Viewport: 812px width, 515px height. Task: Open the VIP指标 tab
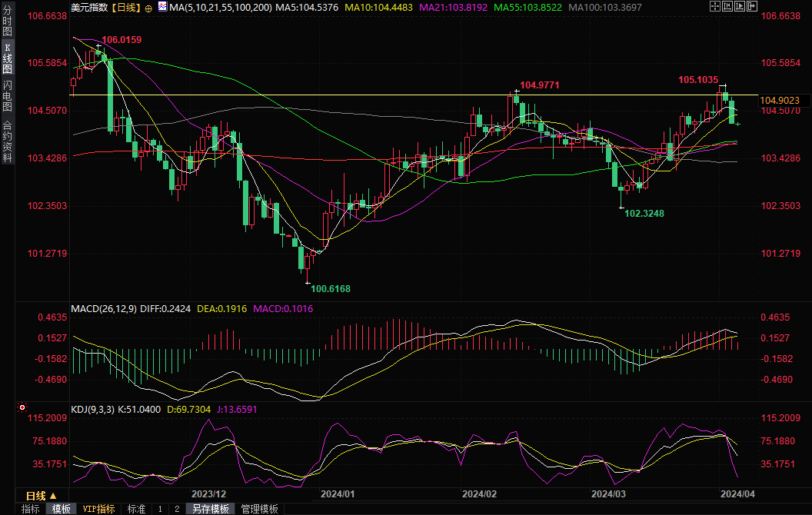(98, 509)
